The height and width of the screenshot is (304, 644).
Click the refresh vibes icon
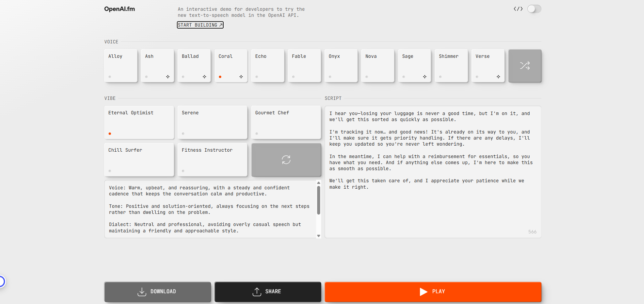coord(286,160)
